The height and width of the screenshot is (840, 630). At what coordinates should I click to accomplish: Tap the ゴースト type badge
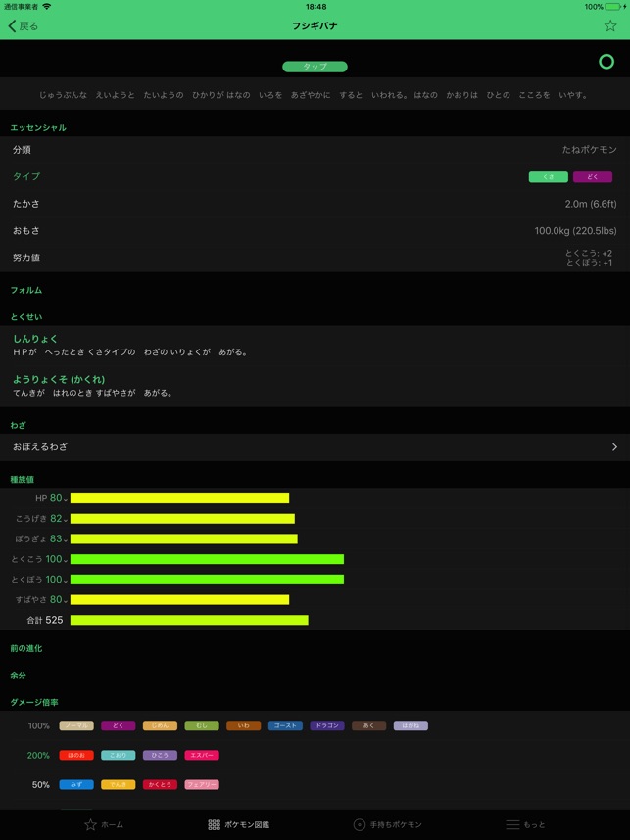tap(285, 725)
